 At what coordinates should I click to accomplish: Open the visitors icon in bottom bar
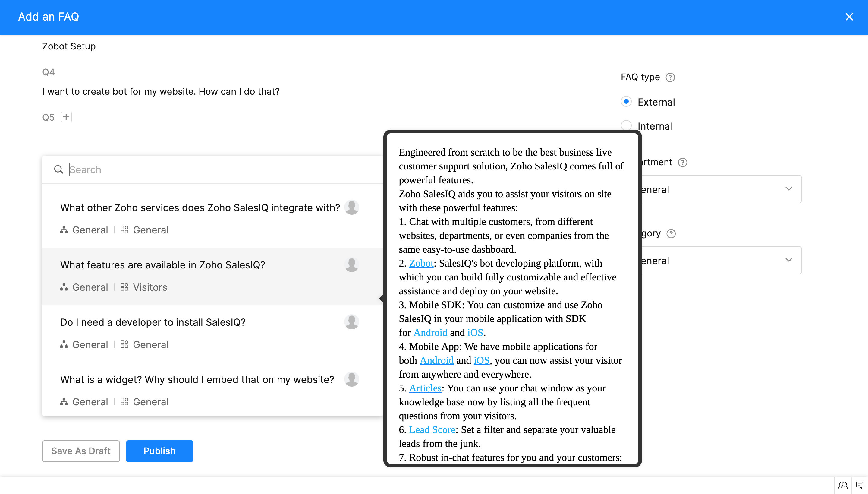(843, 485)
